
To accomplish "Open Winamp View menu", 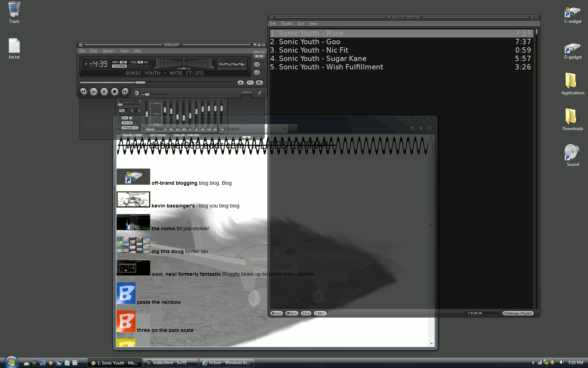I will coord(124,51).
